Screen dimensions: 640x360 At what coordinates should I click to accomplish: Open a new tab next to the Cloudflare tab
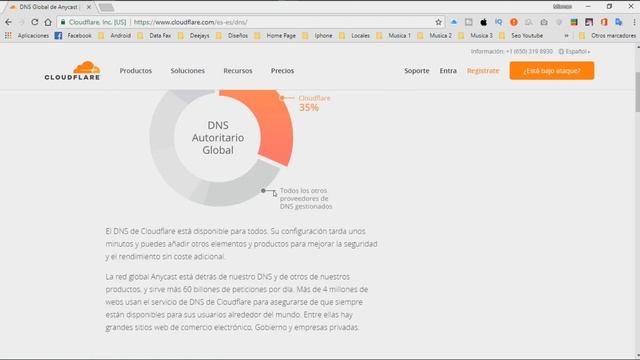[106, 7]
